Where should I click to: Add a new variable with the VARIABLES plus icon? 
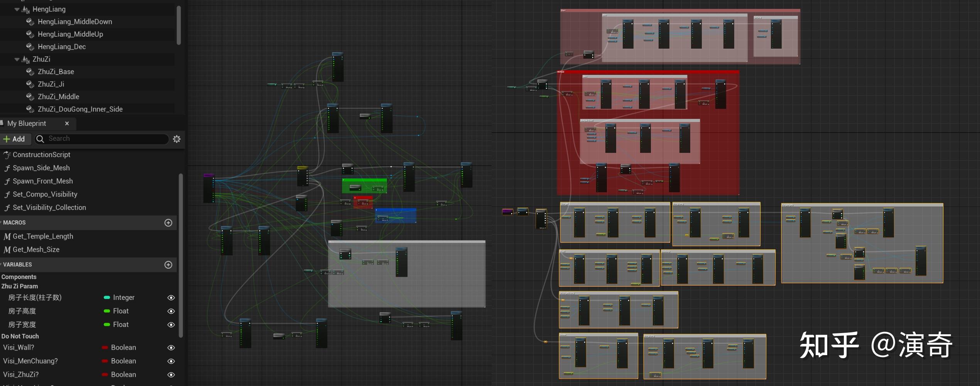[168, 265]
